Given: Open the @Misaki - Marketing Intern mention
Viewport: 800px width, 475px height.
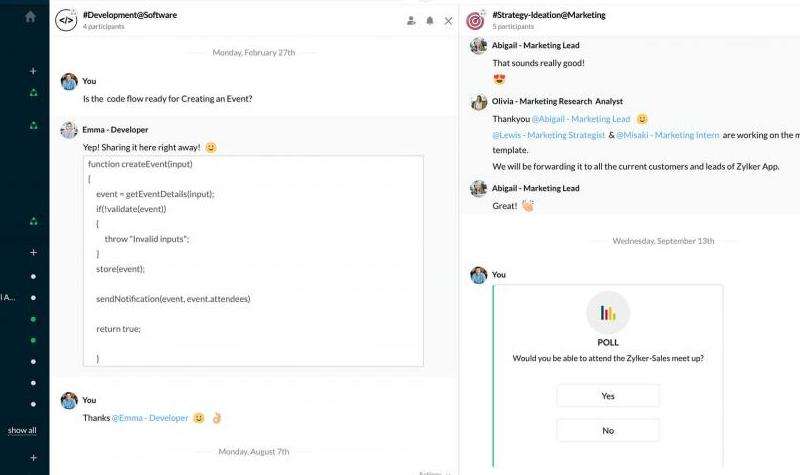Looking at the screenshot, I should click(x=668, y=135).
